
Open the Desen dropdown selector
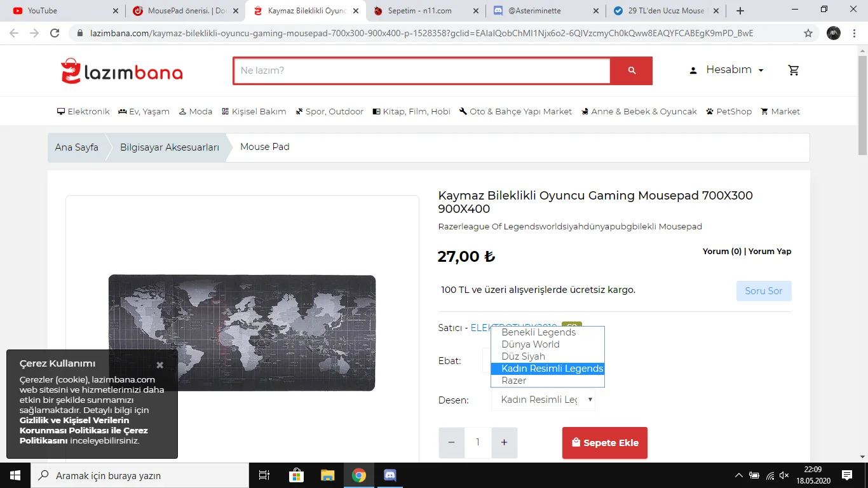(543, 400)
